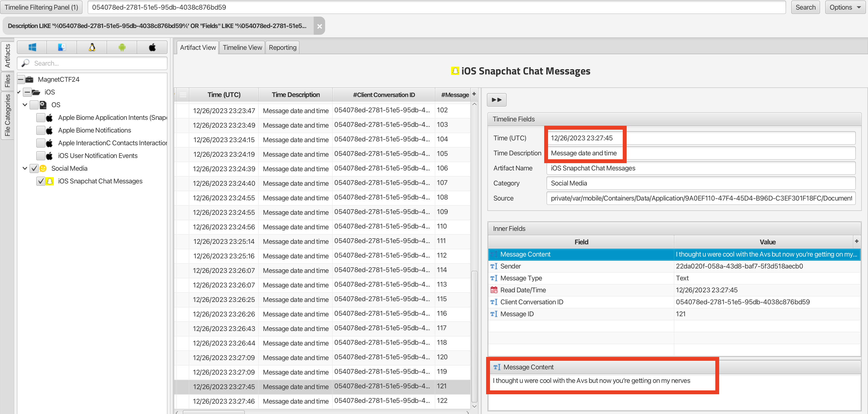Screen dimensions: 868x414
Task: Click the table vertical scrollbar thumb
Action: [474, 336]
